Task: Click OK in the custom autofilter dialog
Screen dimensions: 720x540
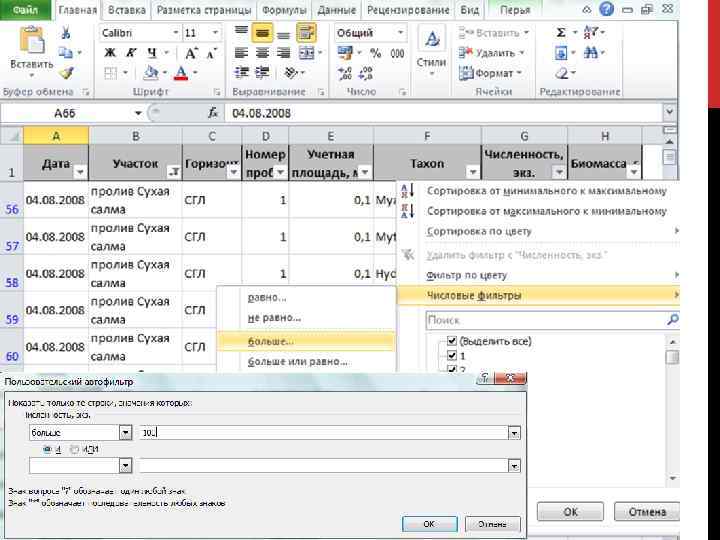Action: [429, 524]
